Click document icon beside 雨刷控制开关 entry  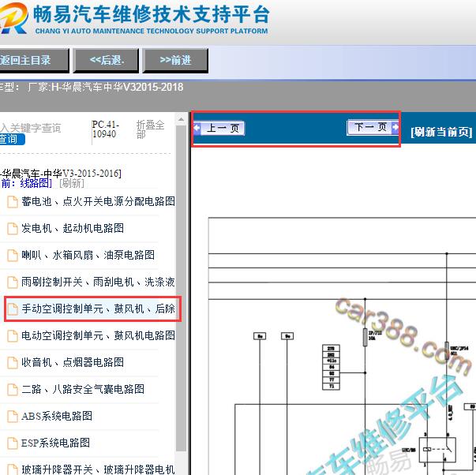[13, 282]
